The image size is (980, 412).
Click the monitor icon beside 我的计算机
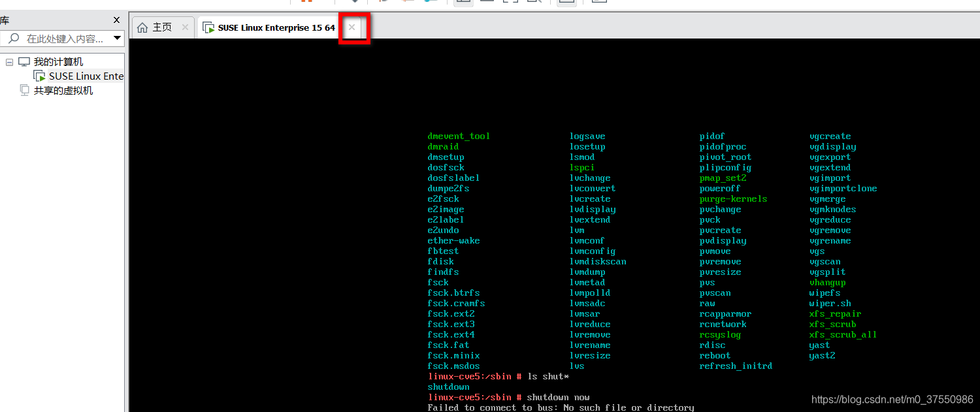tap(24, 62)
